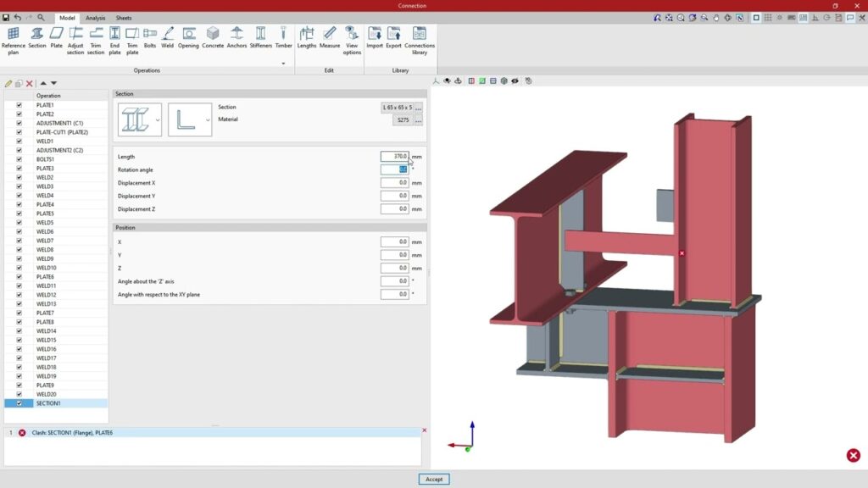Uncheck the BOLTS1 operation checkbox
Screen dimensions: 868x488
[19, 159]
